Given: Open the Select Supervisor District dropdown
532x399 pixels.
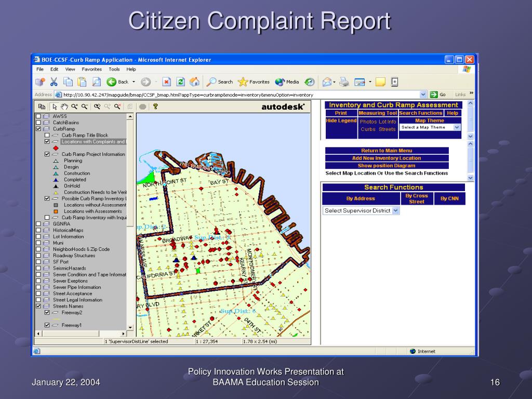Looking at the screenshot, I should tap(361, 211).
